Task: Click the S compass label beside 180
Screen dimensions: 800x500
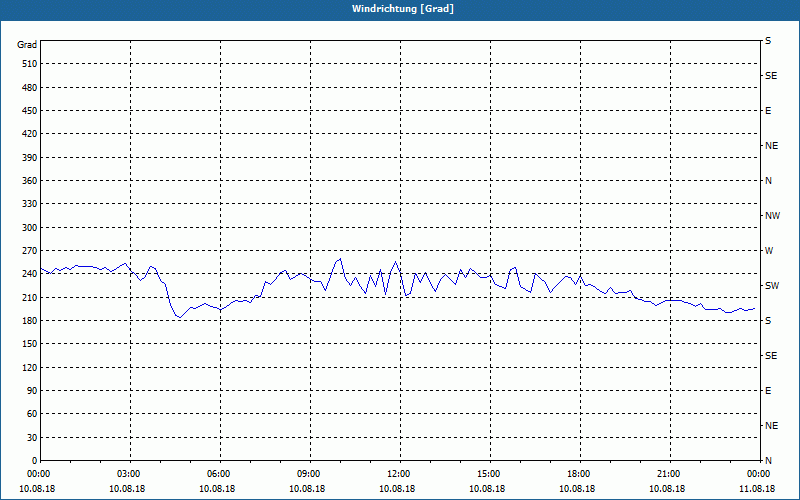Action: (x=768, y=321)
